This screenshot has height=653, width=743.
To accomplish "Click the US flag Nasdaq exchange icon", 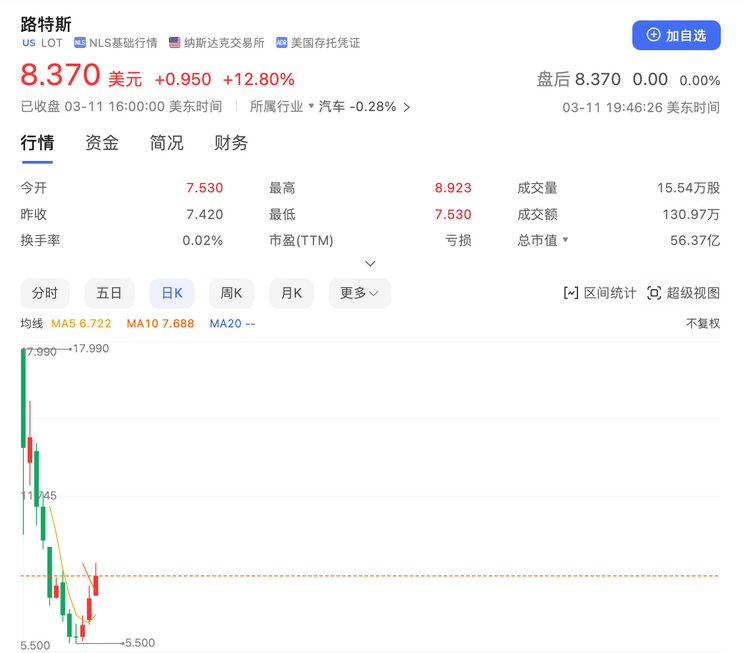I will (x=175, y=43).
